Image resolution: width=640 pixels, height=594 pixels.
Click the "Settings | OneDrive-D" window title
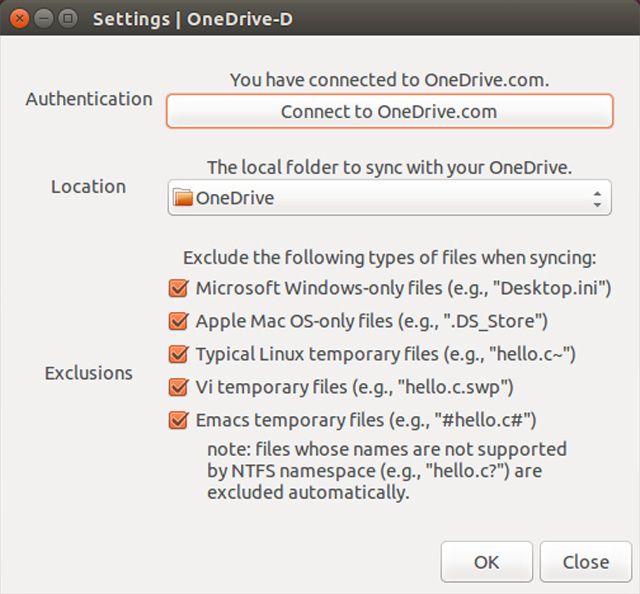click(x=193, y=19)
